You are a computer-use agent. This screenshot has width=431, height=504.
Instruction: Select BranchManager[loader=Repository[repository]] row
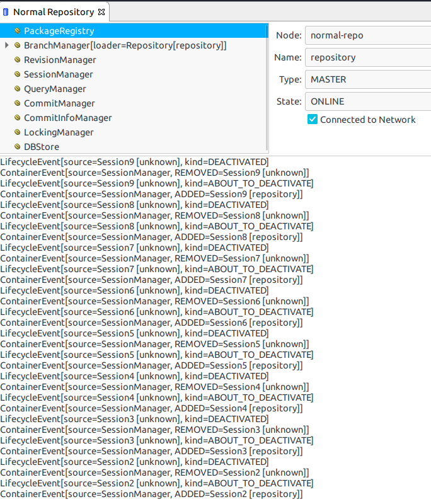(x=134, y=45)
